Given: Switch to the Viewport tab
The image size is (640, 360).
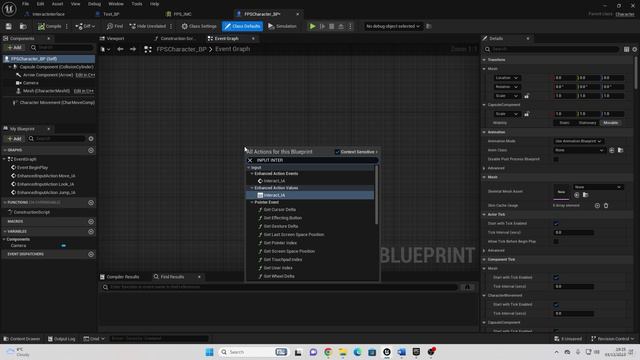Looking at the screenshot, I should click(115, 38).
